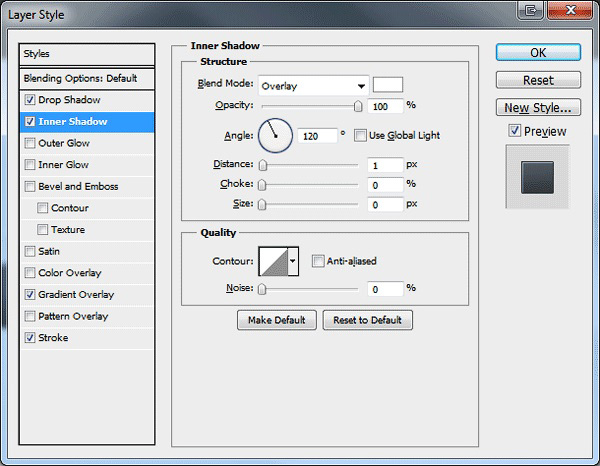
Task: Select the Bevel and Emboss label row
Action: pyautogui.click(x=87, y=186)
